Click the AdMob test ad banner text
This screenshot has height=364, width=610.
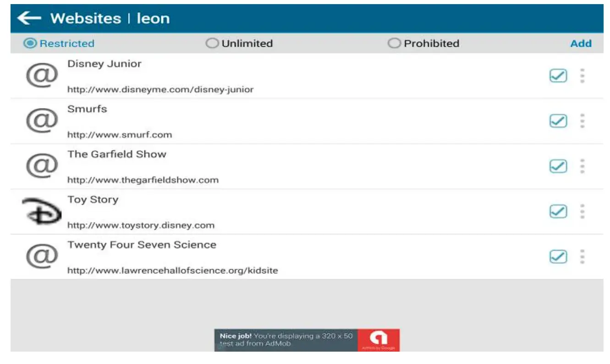(286, 340)
